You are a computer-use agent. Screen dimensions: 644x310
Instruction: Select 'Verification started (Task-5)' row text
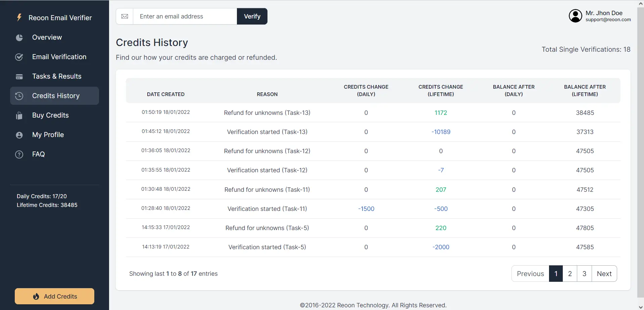tap(267, 247)
